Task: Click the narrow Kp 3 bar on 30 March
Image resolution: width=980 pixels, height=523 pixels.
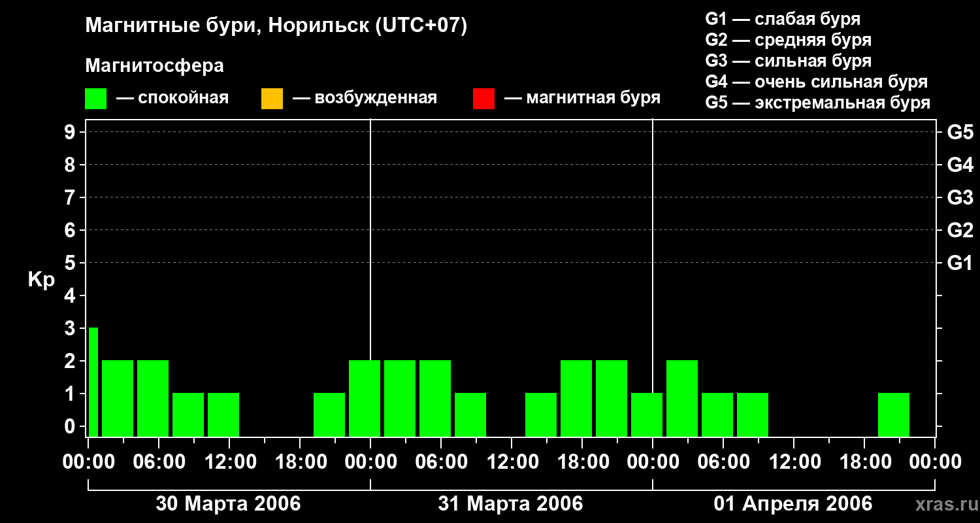Action: (x=93, y=382)
